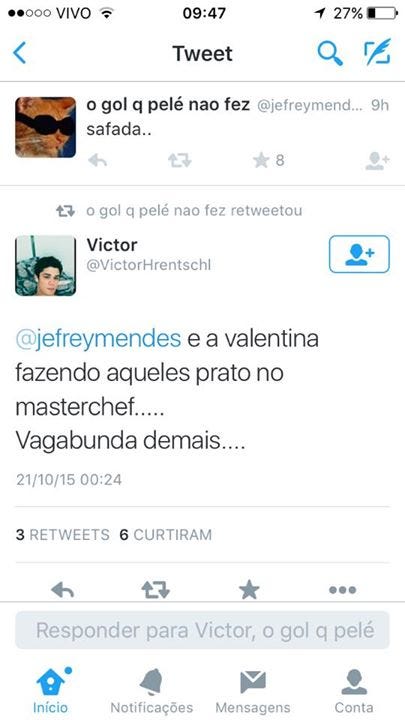
Task: Reply to Victor's tweet arrow icon
Action: click(63, 589)
